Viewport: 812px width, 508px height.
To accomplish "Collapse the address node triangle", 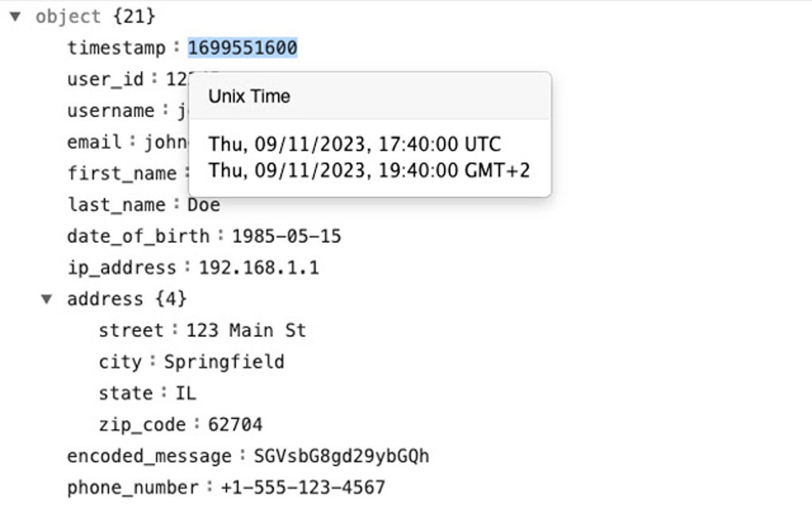I will coord(47,299).
